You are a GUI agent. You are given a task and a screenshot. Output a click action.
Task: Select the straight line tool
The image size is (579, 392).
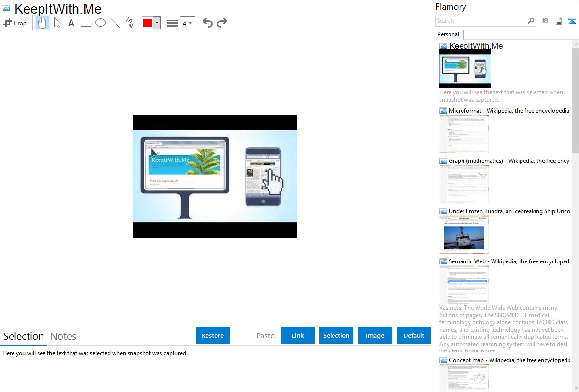[x=115, y=23]
